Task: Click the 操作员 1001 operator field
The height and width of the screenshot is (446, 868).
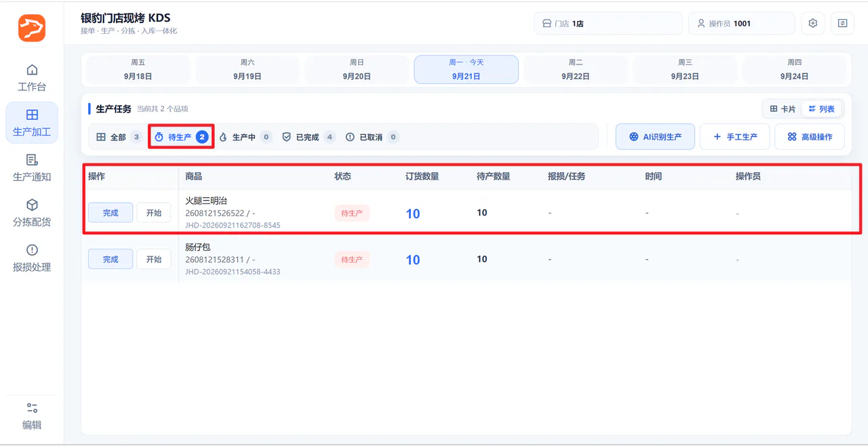Action: click(741, 23)
